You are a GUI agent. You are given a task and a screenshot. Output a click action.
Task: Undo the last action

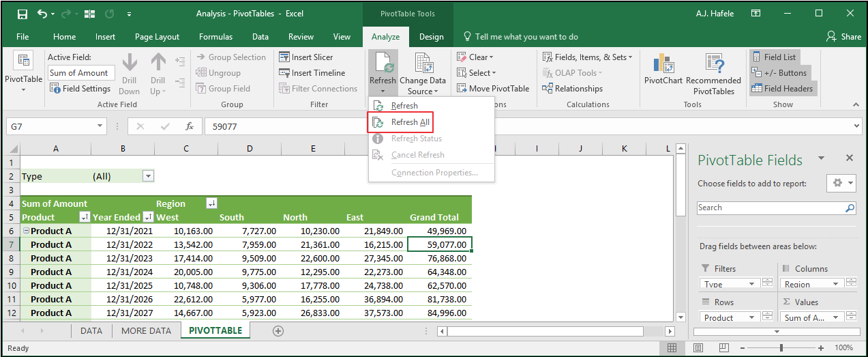(43, 14)
